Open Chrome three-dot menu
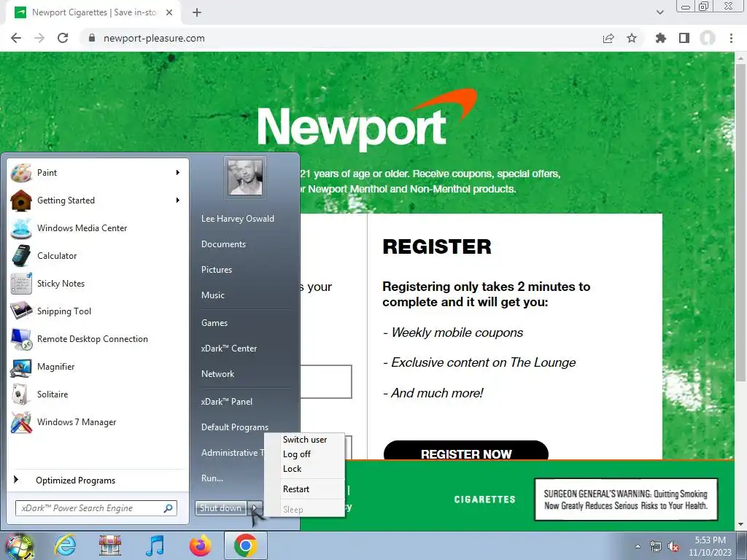Screen dimensions: 747x560 tap(731, 38)
